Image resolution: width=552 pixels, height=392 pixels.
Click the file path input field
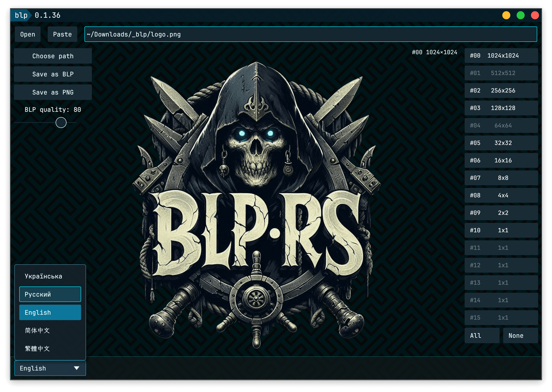[x=310, y=34]
